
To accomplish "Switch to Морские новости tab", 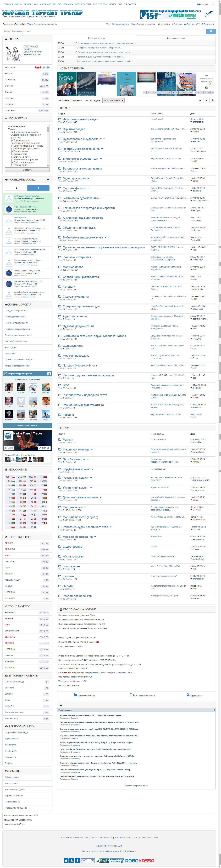I will [176, 38].
